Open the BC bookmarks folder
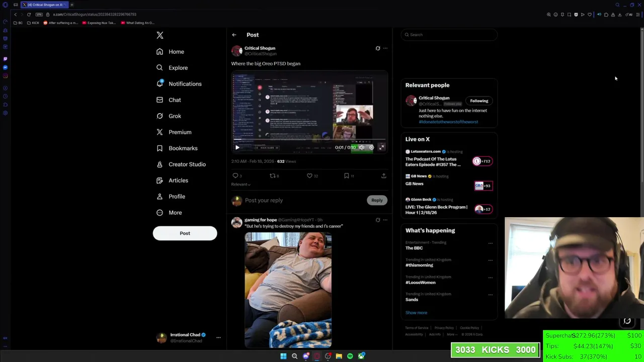Image resolution: width=644 pixels, height=362 pixels. 18,23
